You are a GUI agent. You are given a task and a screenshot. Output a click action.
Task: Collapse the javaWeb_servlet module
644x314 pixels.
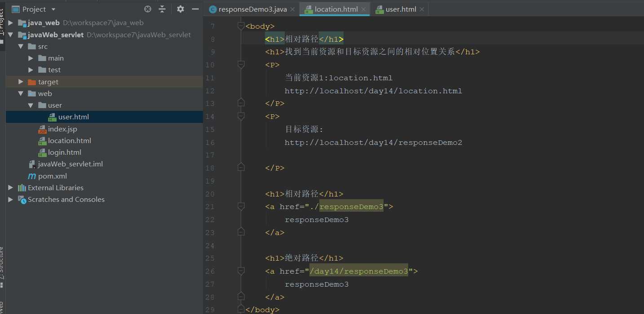pos(10,35)
